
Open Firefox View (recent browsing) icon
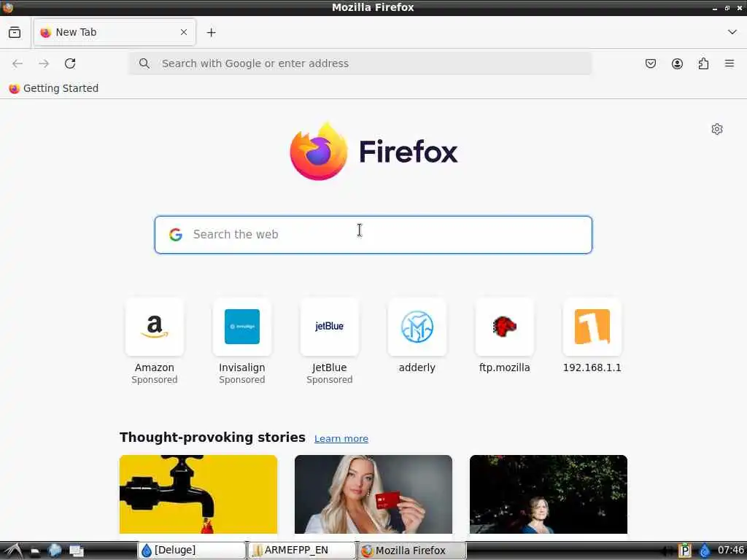point(15,32)
